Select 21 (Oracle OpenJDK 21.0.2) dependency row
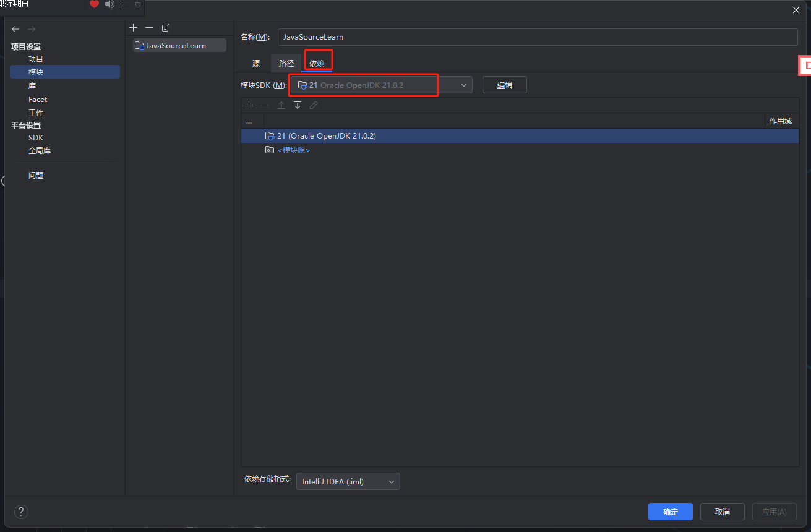Screen dimensions: 811x532 (520, 135)
